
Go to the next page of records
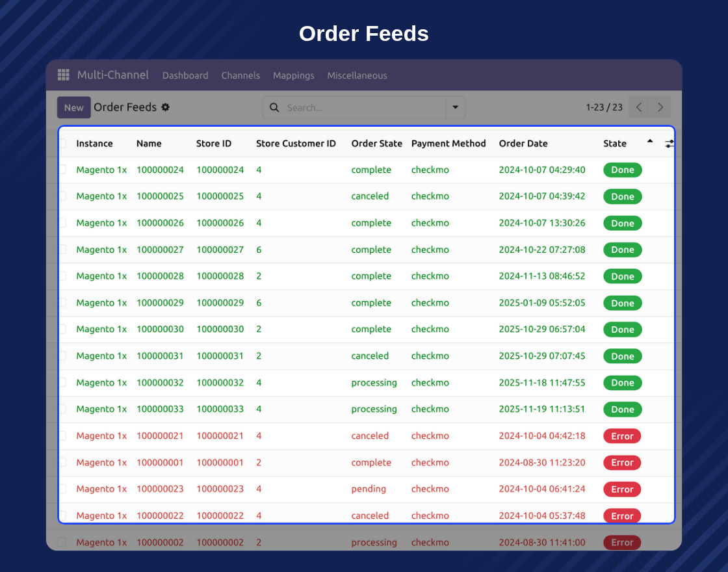pos(660,107)
